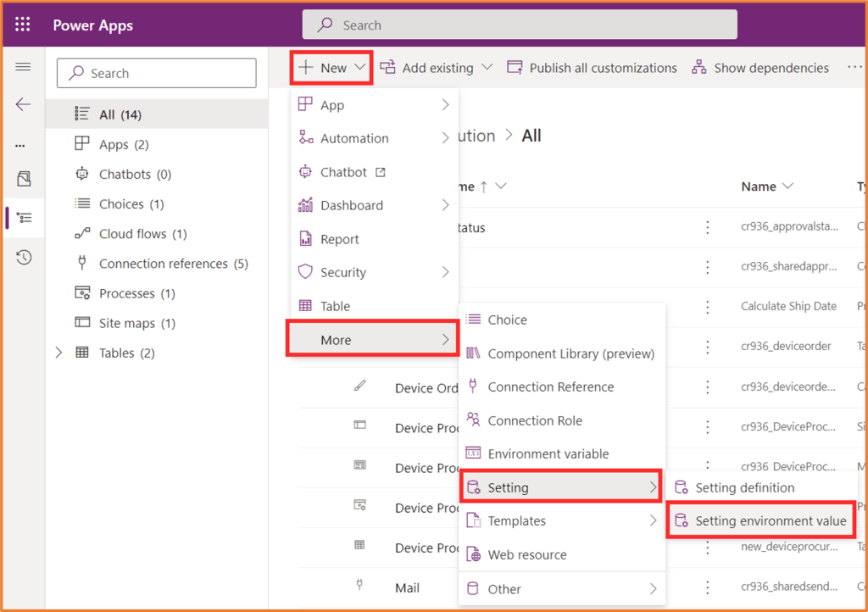Click the Show dependencies toolbar icon
This screenshot has height=612, width=868.
point(698,68)
